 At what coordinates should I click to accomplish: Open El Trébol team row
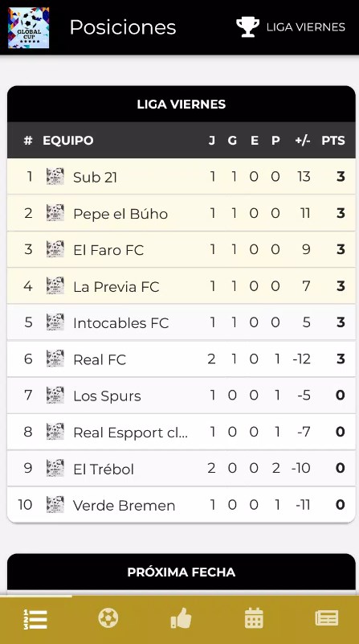coord(182,468)
